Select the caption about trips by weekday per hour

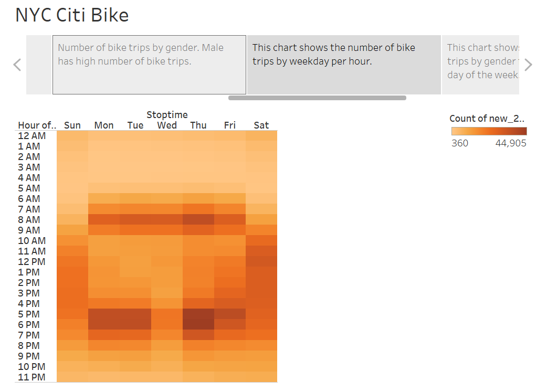[344, 63]
